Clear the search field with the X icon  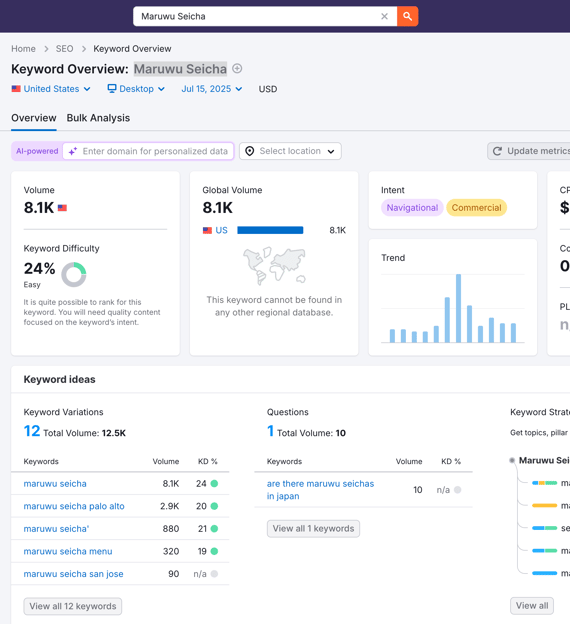click(x=384, y=16)
